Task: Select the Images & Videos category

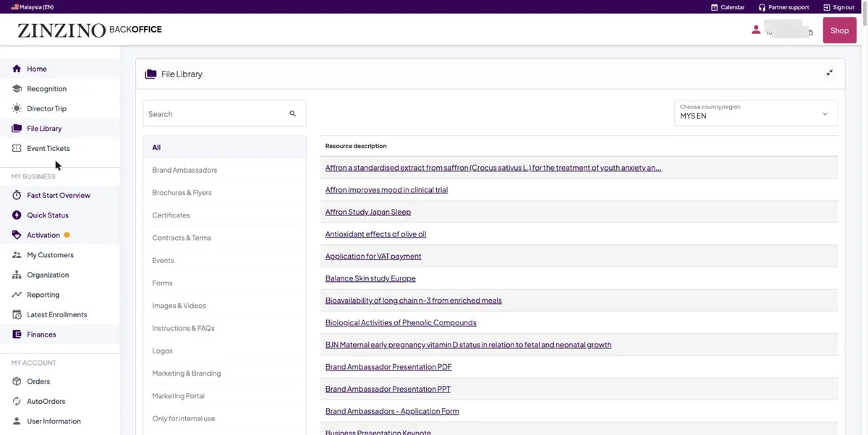Action: click(x=224, y=306)
